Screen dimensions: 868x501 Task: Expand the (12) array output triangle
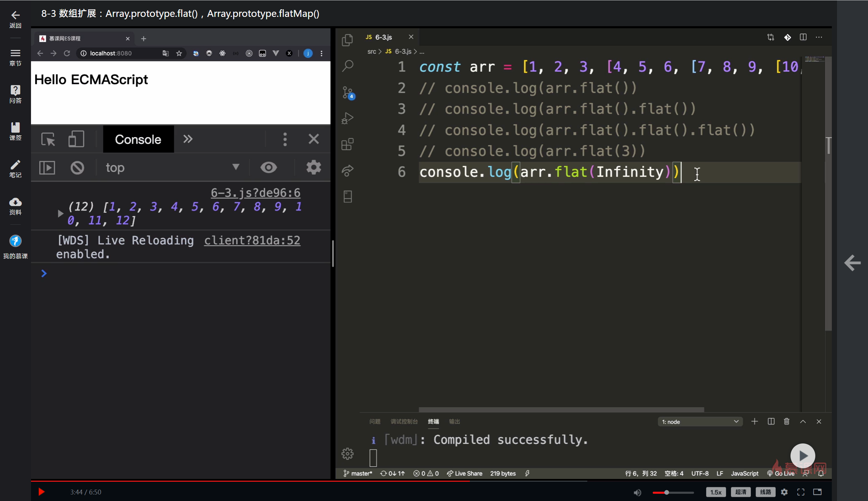click(60, 214)
